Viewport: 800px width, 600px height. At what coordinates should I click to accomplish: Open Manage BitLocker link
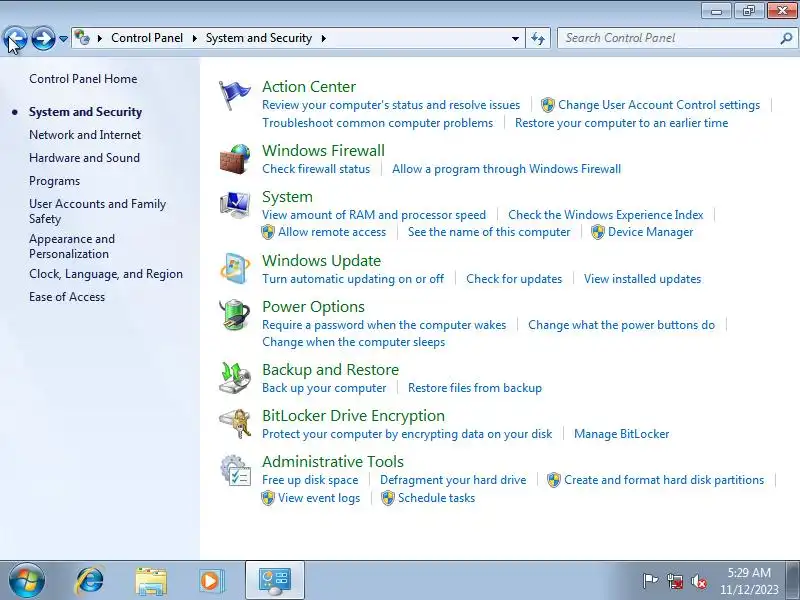tap(621, 434)
